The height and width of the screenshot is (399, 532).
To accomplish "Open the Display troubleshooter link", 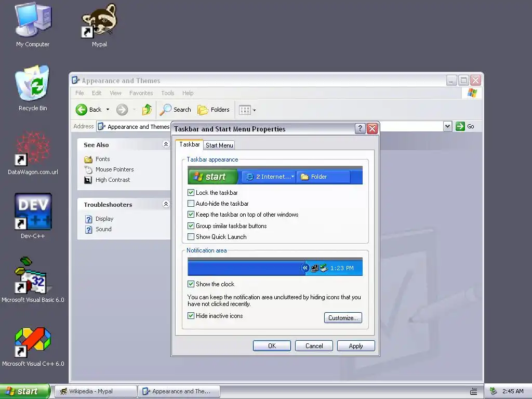I will click(104, 219).
